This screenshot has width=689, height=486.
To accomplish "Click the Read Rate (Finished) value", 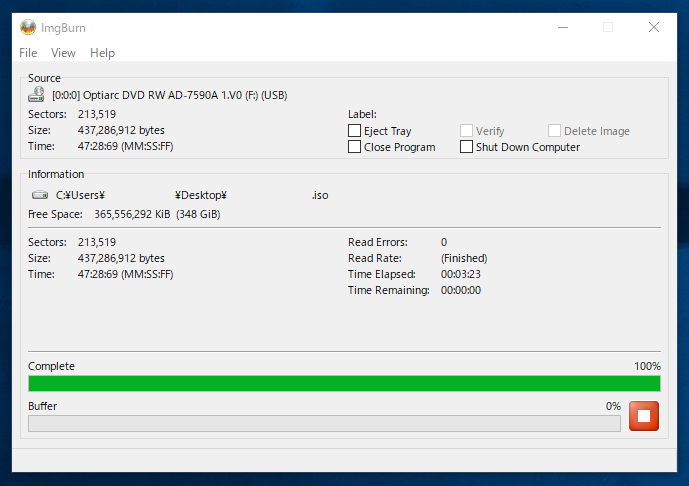I will point(464,258).
